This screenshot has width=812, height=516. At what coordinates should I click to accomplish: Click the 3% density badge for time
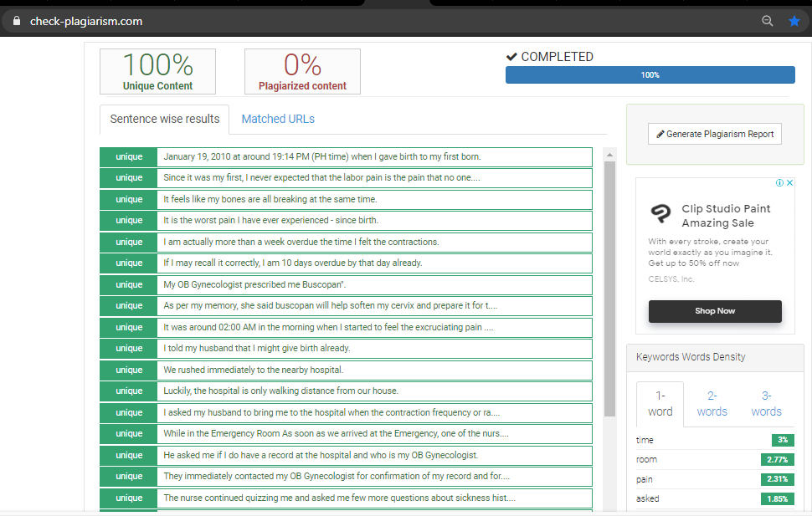click(783, 440)
